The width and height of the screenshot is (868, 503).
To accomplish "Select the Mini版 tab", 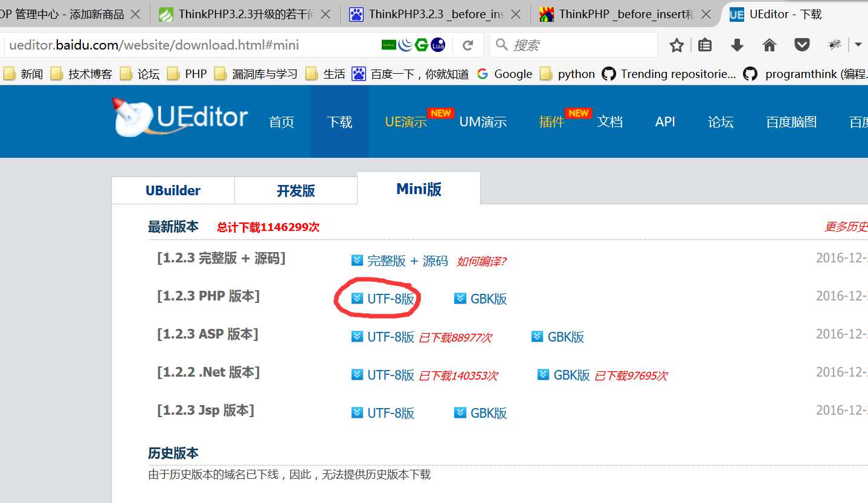I will point(419,189).
